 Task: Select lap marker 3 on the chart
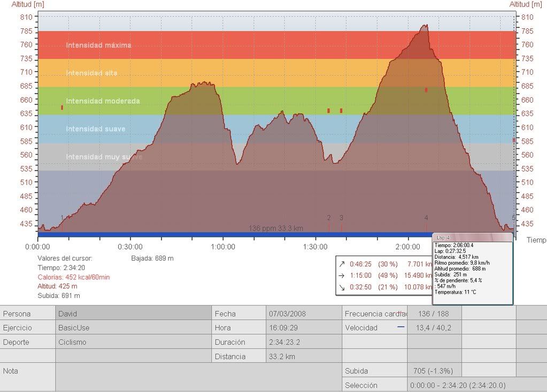pos(341,218)
